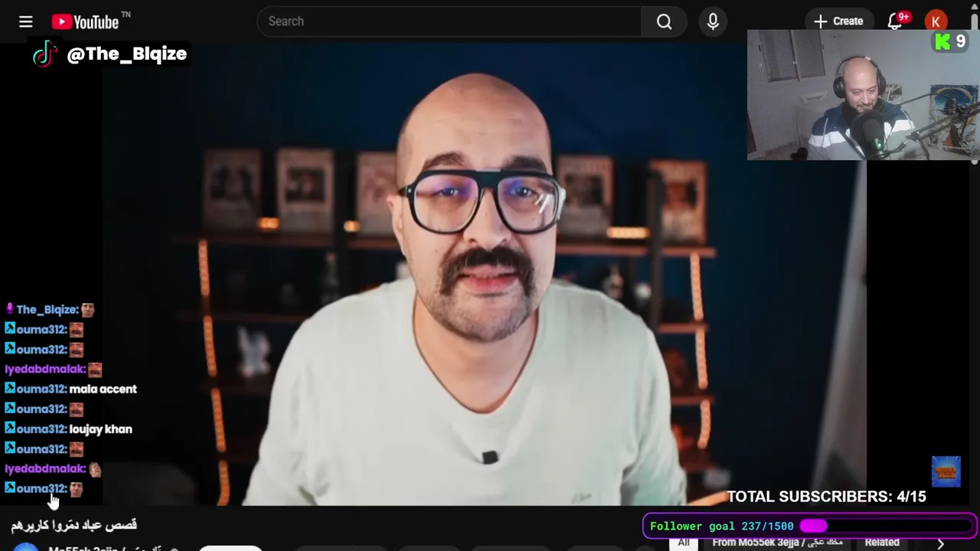Show more chips with right chevron
The height and width of the screenshot is (551, 980).
940,543
